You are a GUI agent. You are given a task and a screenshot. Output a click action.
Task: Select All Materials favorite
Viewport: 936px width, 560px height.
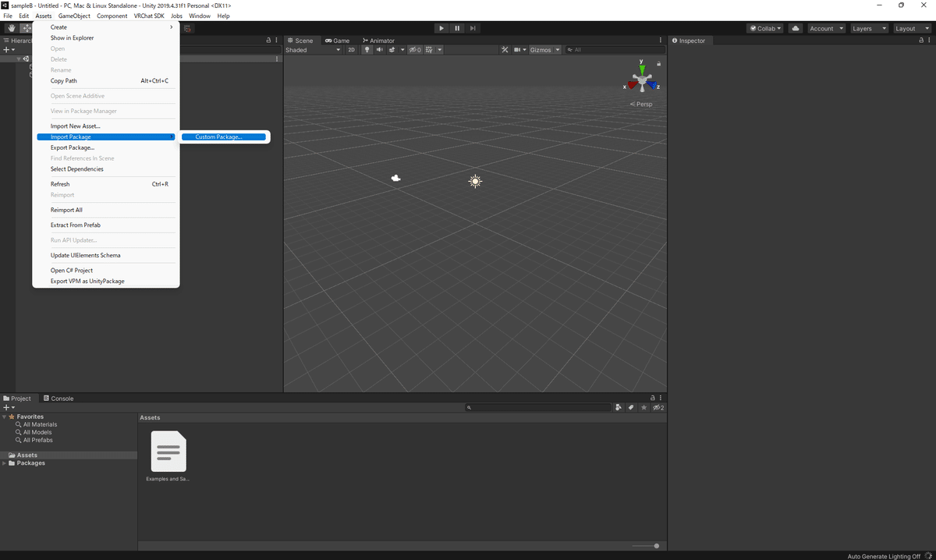(36, 424)
